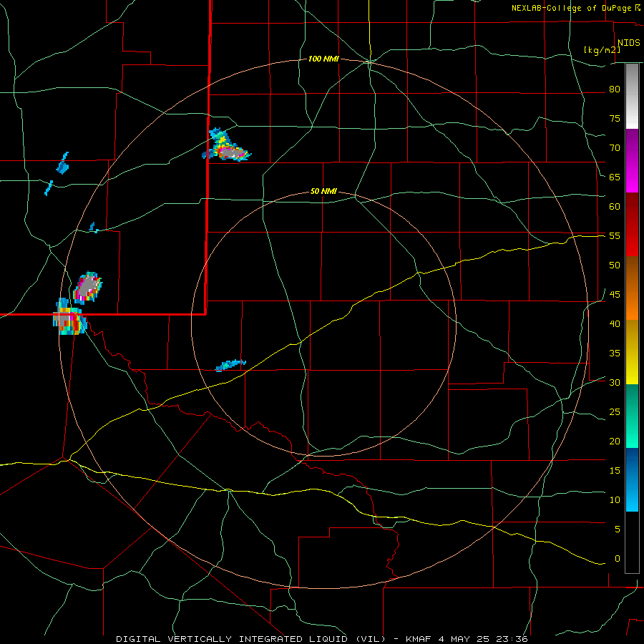
Task: Click the 75 value on the color scale
Action: (615, 119)
